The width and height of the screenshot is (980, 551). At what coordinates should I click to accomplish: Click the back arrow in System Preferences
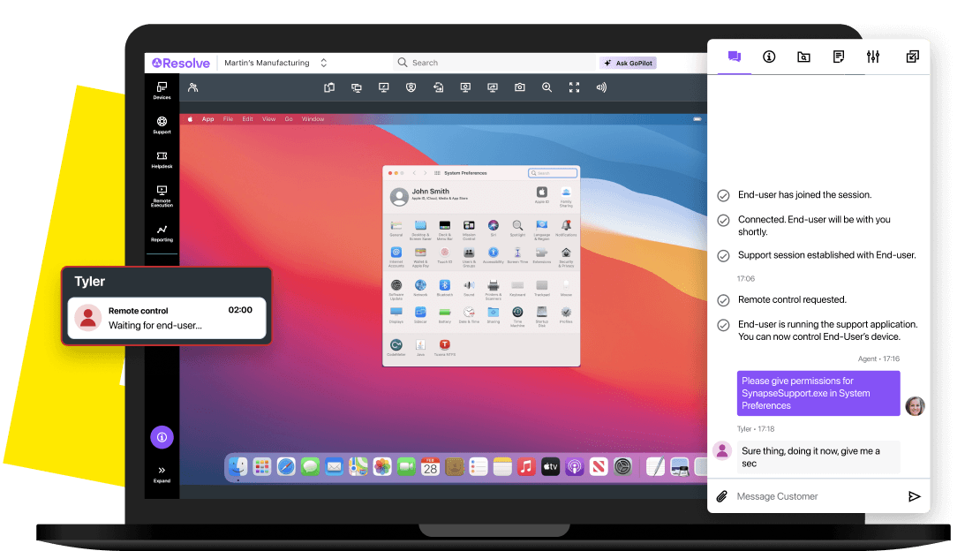414,173
